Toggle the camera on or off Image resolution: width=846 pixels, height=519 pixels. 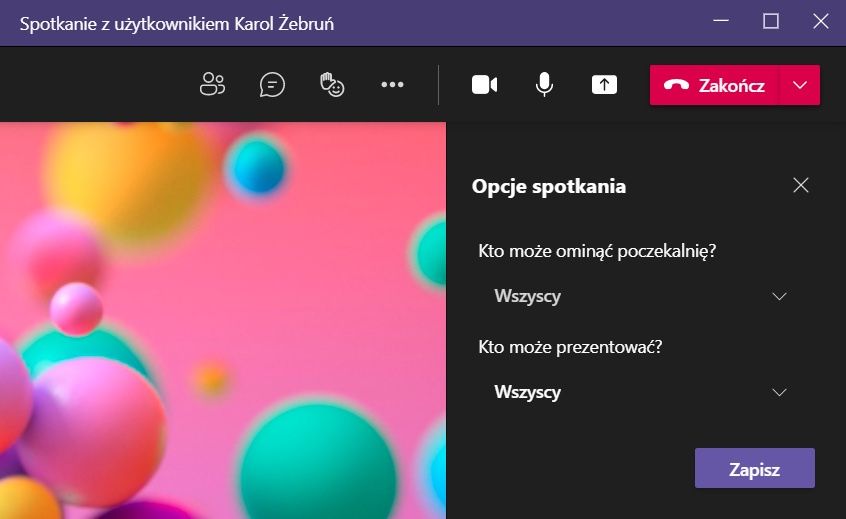point(485,85)
